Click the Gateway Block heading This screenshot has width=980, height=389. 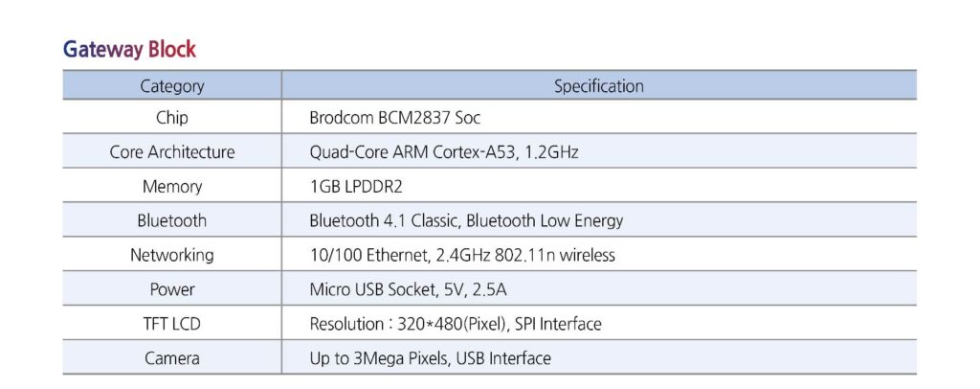click(x=129, y=50)
